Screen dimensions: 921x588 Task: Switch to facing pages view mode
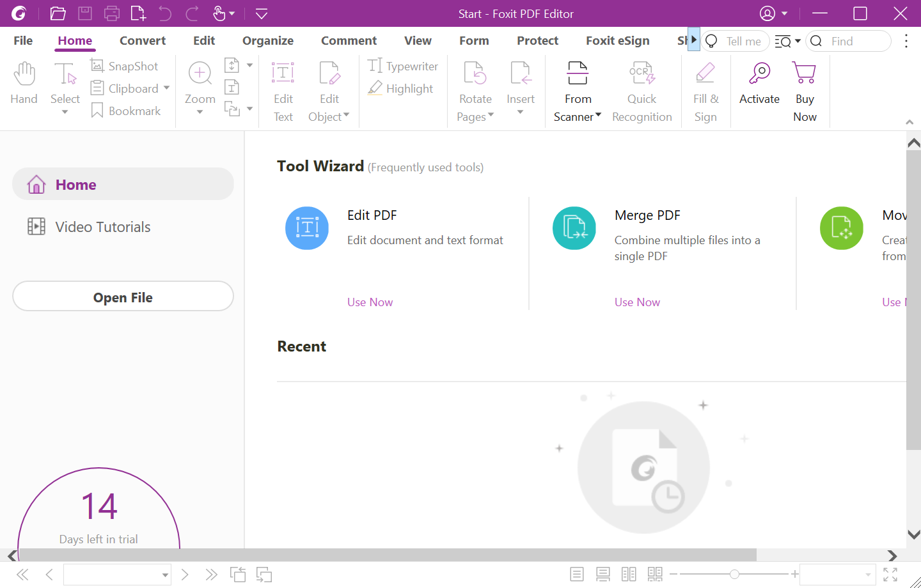[629, 575]
